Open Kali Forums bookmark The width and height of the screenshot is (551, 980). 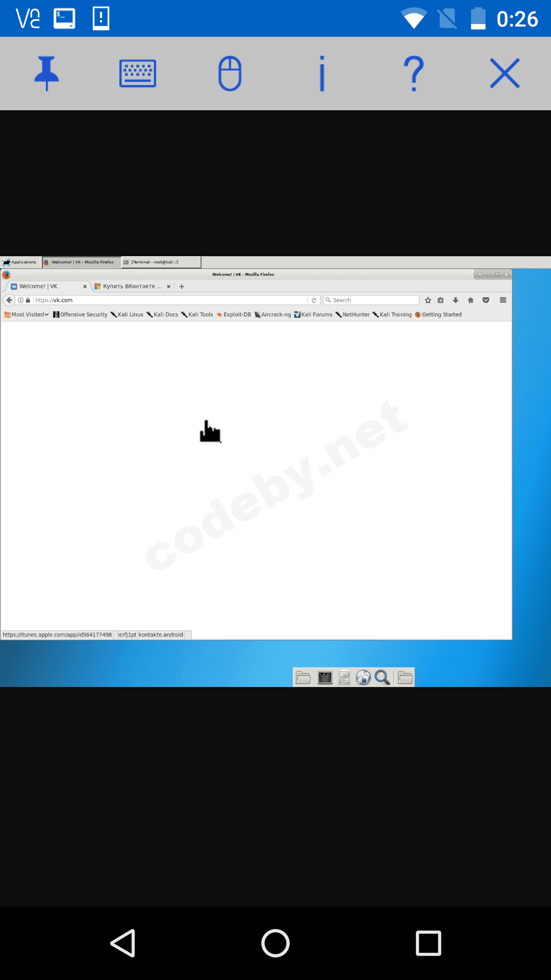tap(313, 314)
